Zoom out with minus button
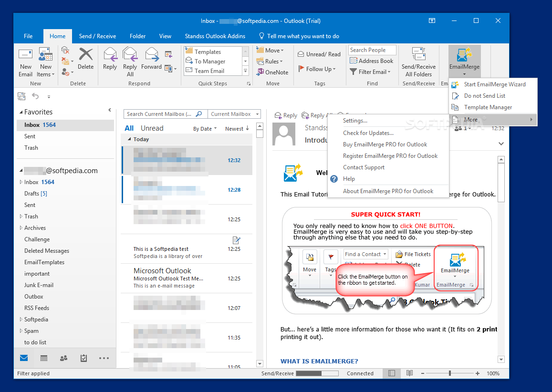 [422, 373]
